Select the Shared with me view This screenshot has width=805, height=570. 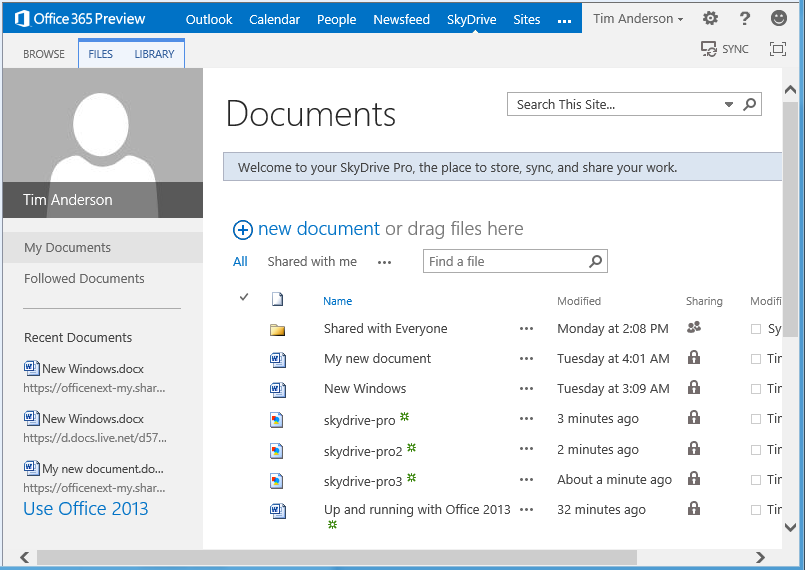click(x=312, y=261)
